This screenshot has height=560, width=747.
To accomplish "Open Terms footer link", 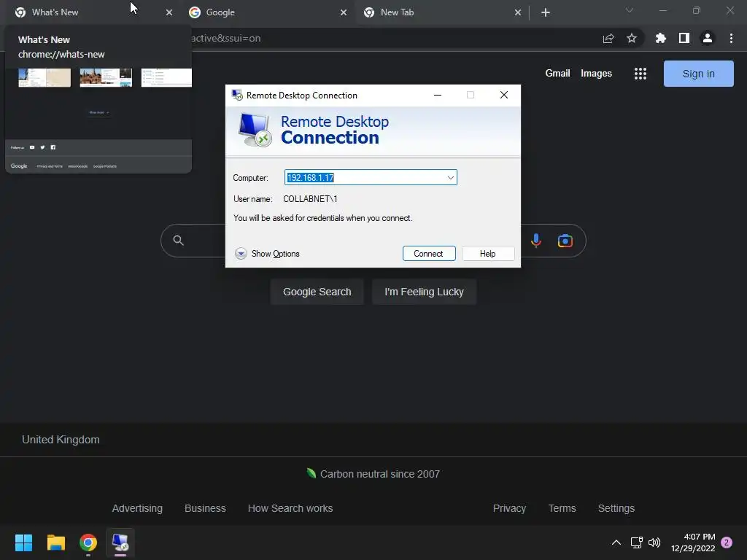I will [x=562, y=508].
